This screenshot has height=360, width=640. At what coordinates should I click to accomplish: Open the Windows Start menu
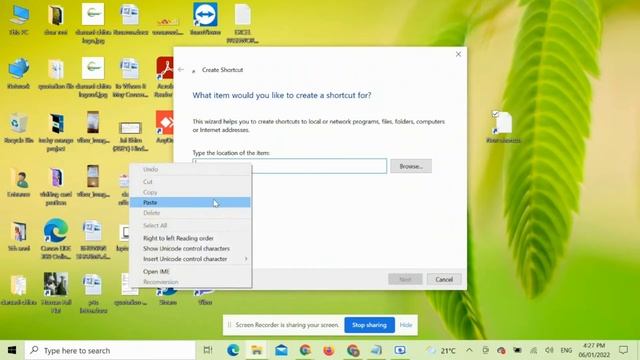click(x=12, y=350)
